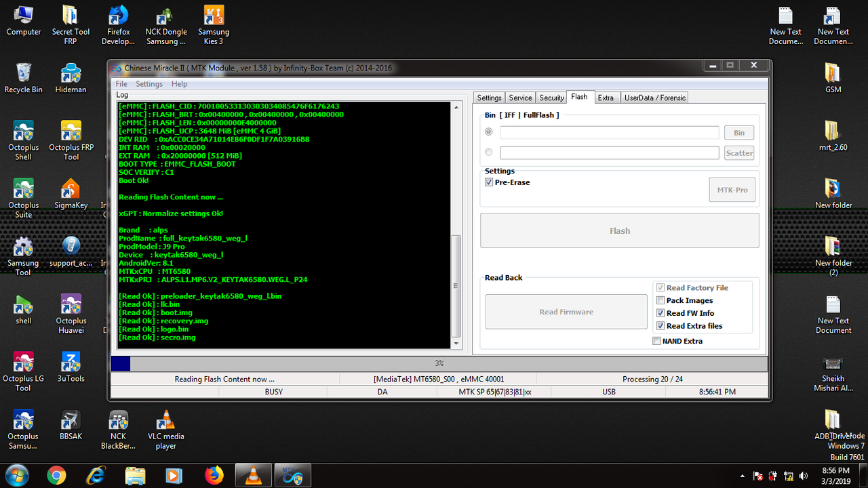Click the 3% progress bar
Screen dimensions: 868x488
click(439, 364)
